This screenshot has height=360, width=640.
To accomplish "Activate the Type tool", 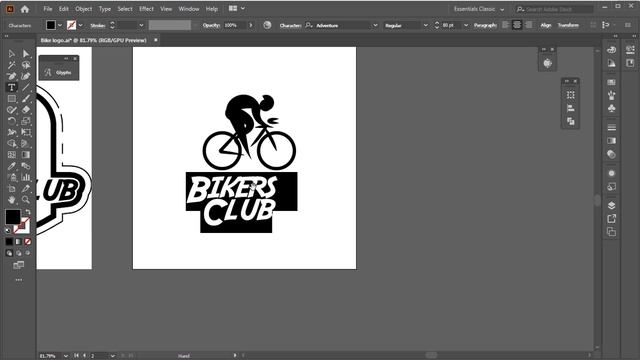I will (x=11, y=87).
